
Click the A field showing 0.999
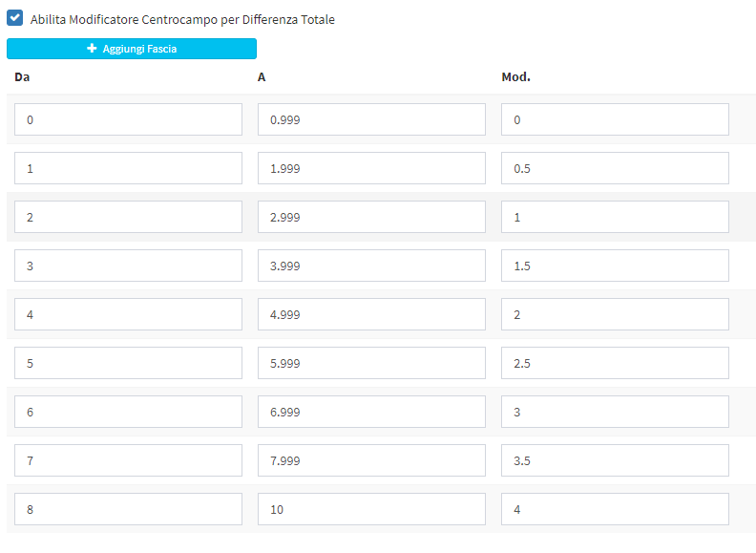[371, 119]
